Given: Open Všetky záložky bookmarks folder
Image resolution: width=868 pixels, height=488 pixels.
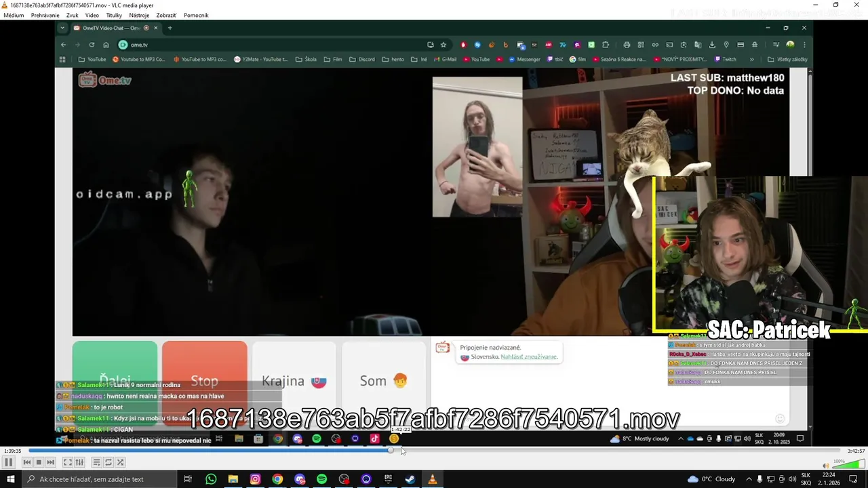Looking at the screenshot, I should [787, 59].
